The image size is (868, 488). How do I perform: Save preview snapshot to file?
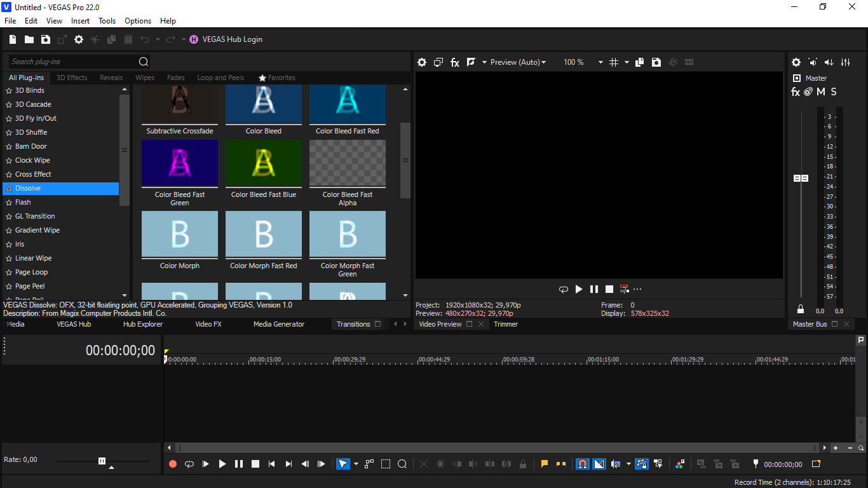click(x=656, y=62)
